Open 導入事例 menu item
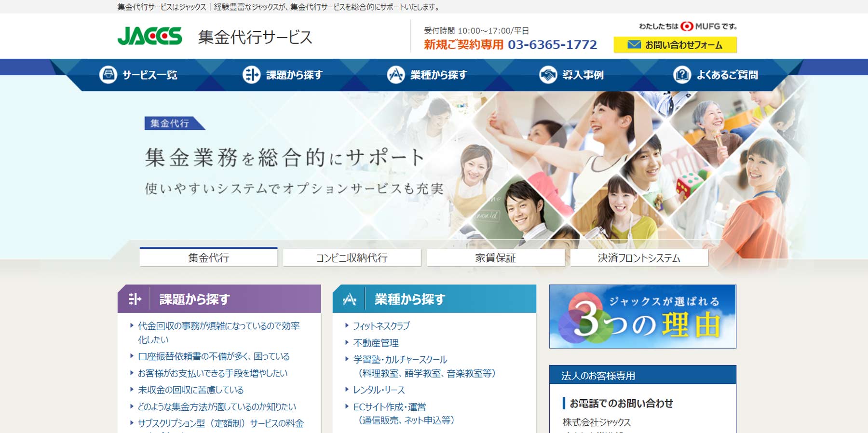Screen dimensions: 868x433 point(571,75)
